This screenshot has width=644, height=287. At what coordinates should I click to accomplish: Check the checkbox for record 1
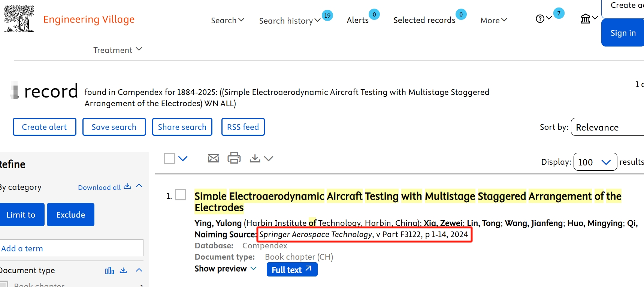(181, 195)
